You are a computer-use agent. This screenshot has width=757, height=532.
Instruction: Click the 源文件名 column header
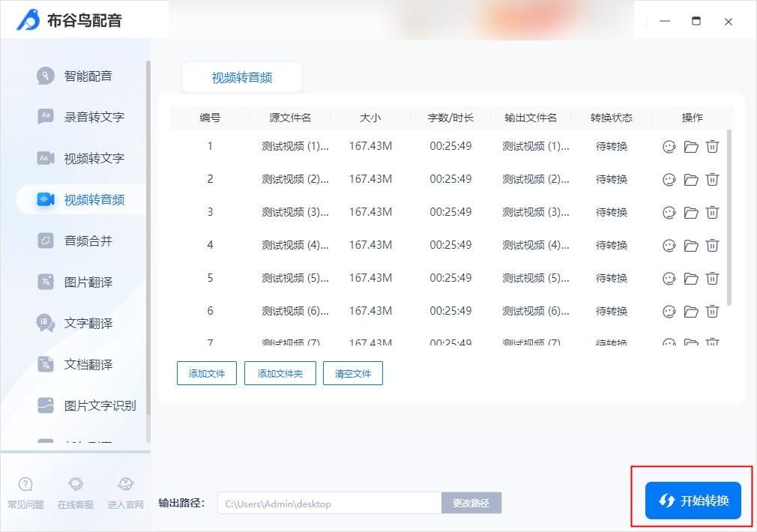click(x=290, y=118)
